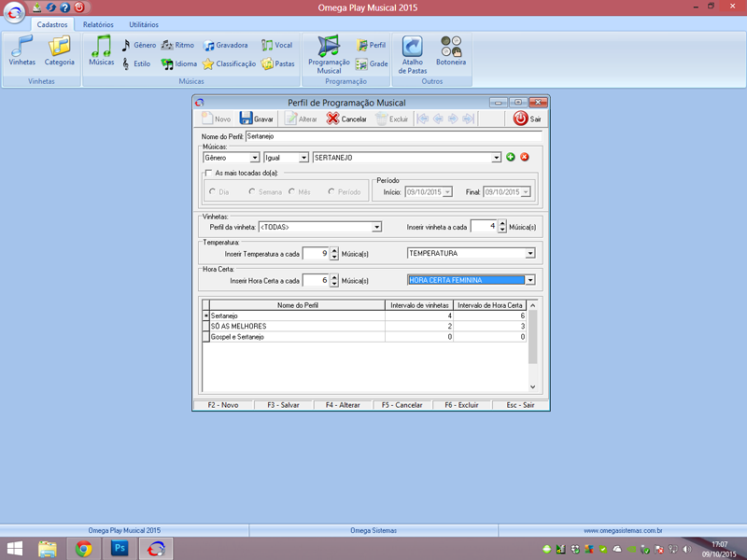Click profile list vertical scrollbar

click(532, 345)
